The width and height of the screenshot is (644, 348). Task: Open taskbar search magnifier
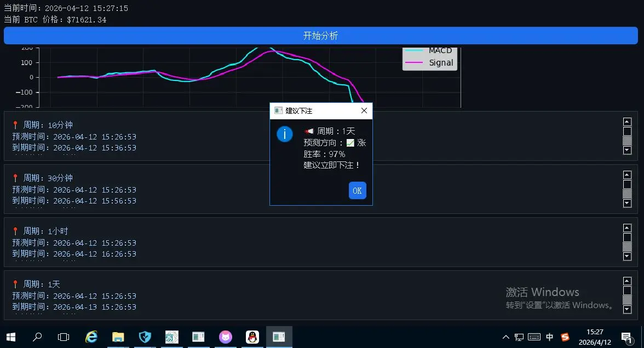point(37,337)
